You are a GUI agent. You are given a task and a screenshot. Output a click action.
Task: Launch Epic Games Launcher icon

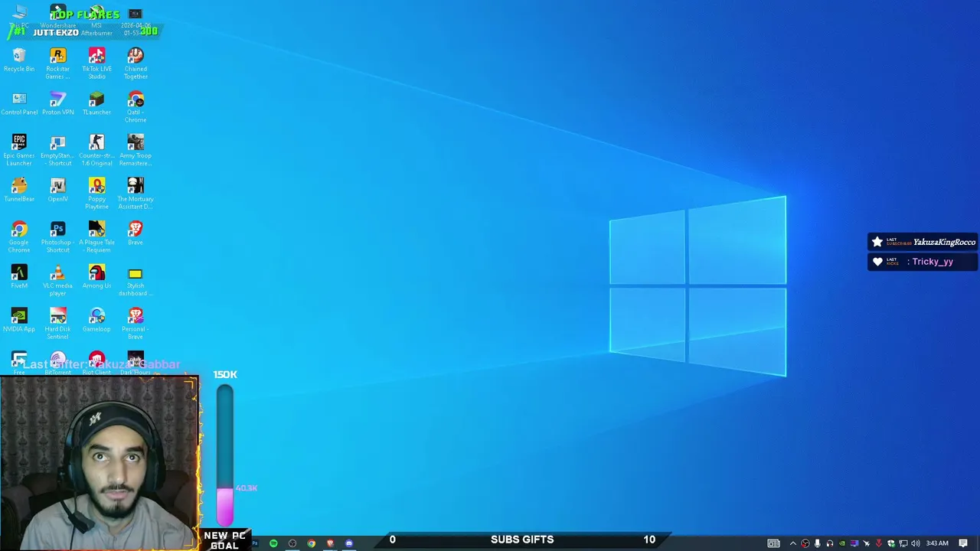click(x=19, y=150)
